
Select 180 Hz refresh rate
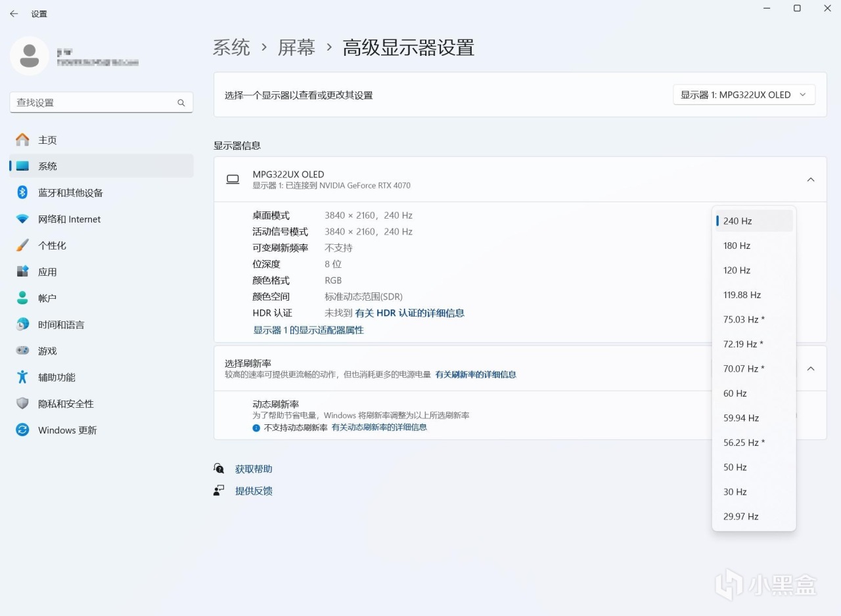[x=754, y=246]
